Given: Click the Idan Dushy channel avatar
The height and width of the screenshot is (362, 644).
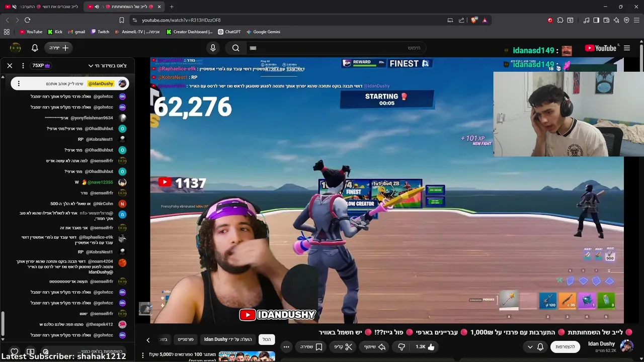Looking at the screenshot, I should point(626,346).
